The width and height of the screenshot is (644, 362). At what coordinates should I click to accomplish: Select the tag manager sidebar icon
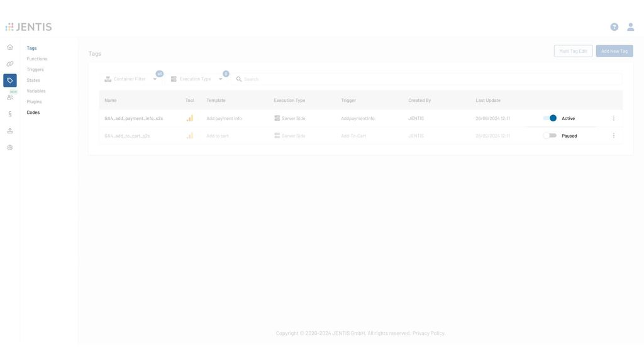pyautogui.click(x=10, y=80)
